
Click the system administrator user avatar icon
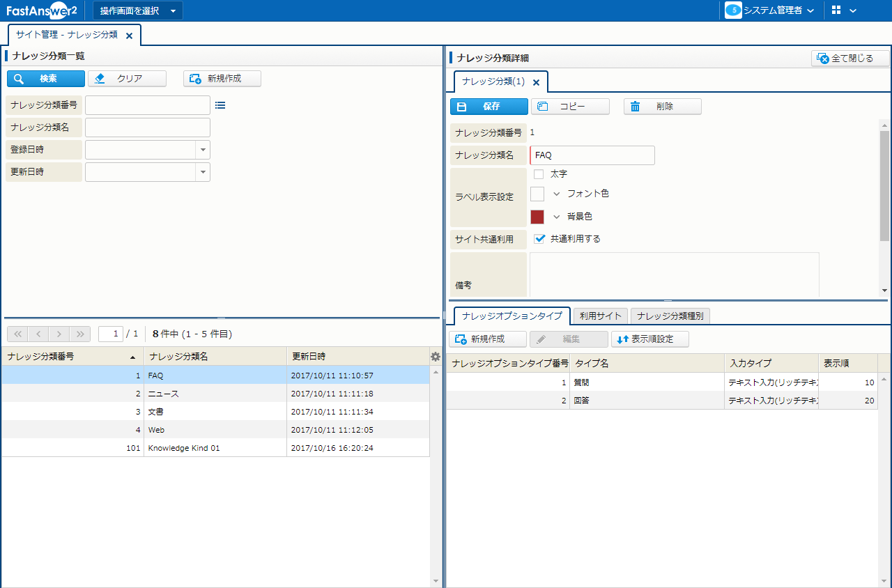(x=733, y=10)
